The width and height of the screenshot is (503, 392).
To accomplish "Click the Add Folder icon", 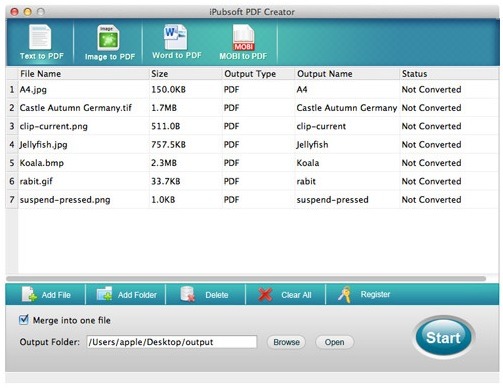I will [104, 294].
